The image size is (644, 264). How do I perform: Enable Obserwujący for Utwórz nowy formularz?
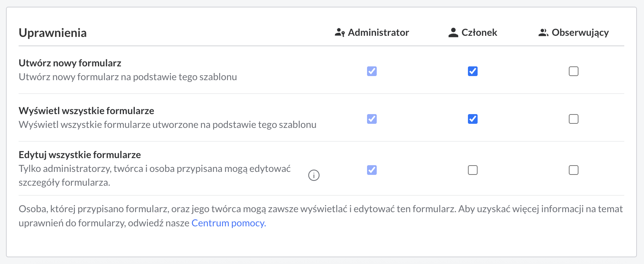coord(574,71)
